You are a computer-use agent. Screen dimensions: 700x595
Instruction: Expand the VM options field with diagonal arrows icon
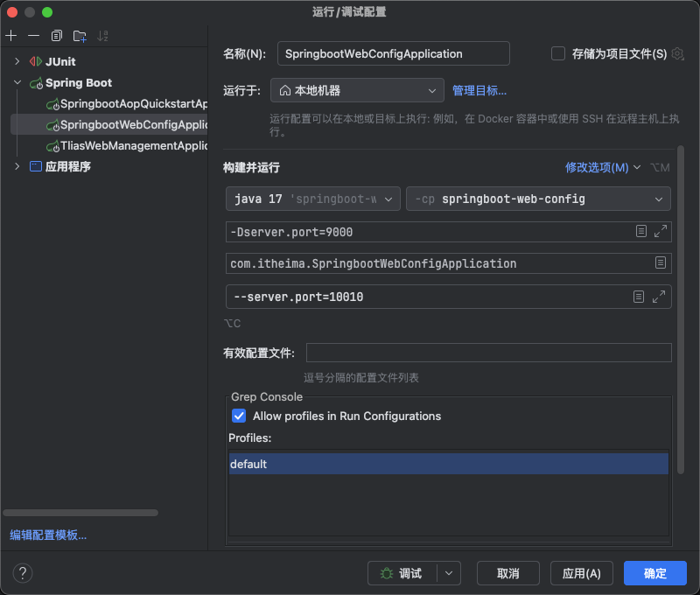(659, 232)
